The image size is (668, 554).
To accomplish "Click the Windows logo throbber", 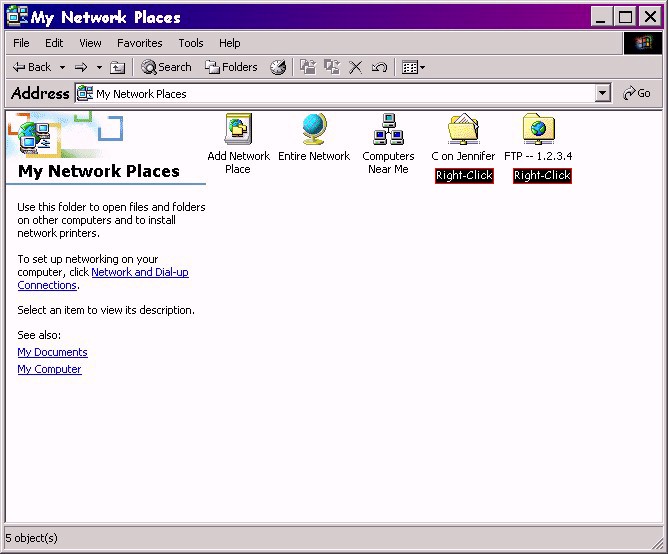I will pyautogui.click(x=643, y=43).
